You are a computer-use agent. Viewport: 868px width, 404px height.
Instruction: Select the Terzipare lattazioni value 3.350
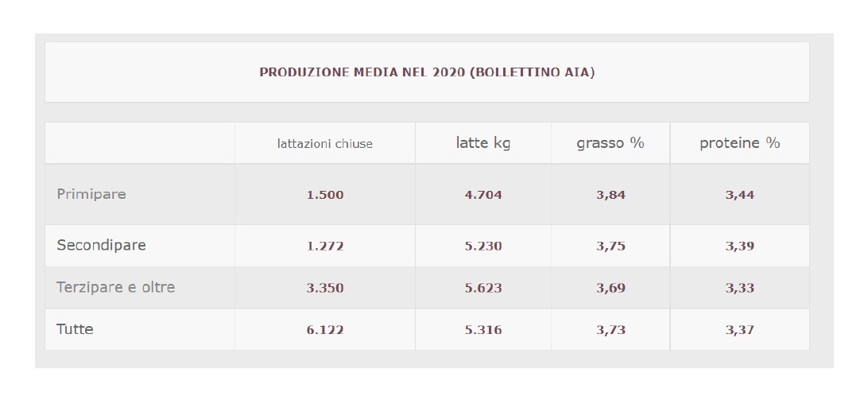coord(325,288)
